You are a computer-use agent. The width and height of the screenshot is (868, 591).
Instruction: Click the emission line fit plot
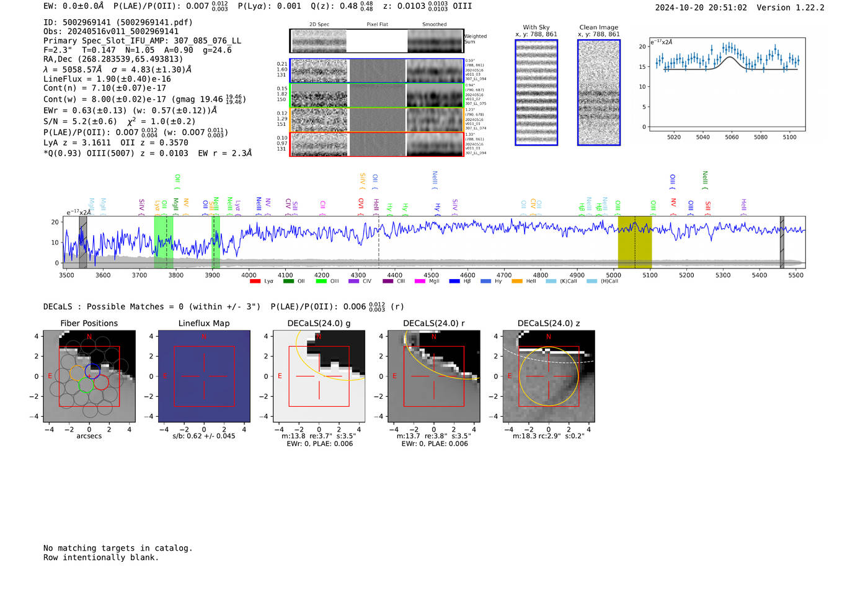727,85
